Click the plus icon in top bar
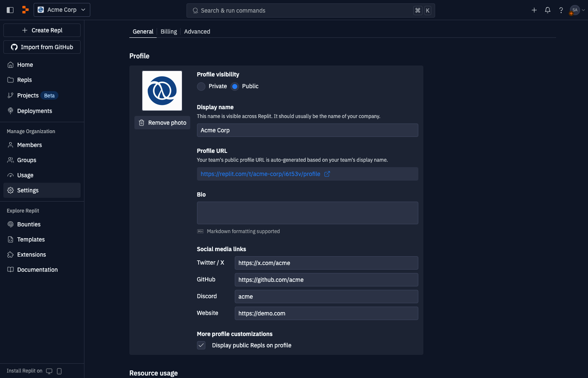The width and height of the screenshot is (588, 378). (534, 10)
